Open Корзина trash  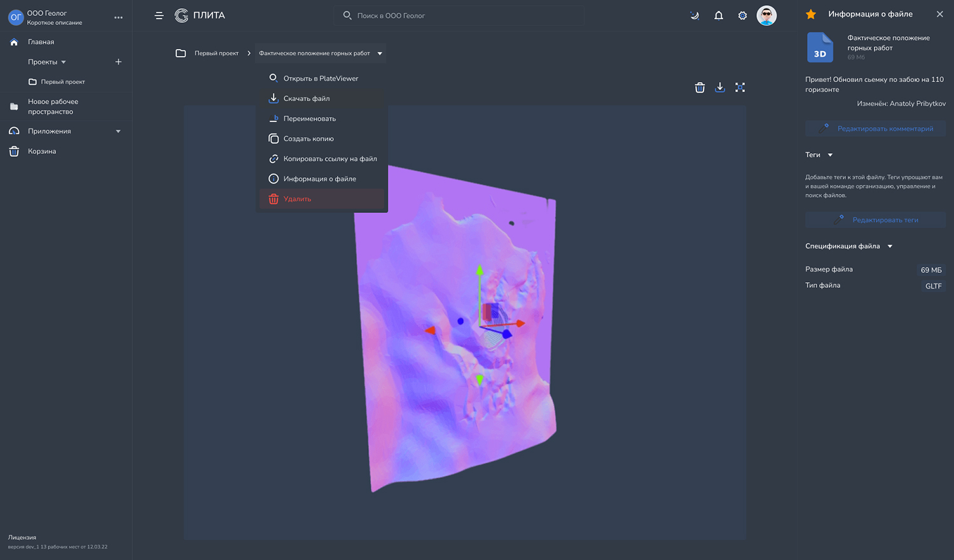pyautogui.click(x=42, y=151)
